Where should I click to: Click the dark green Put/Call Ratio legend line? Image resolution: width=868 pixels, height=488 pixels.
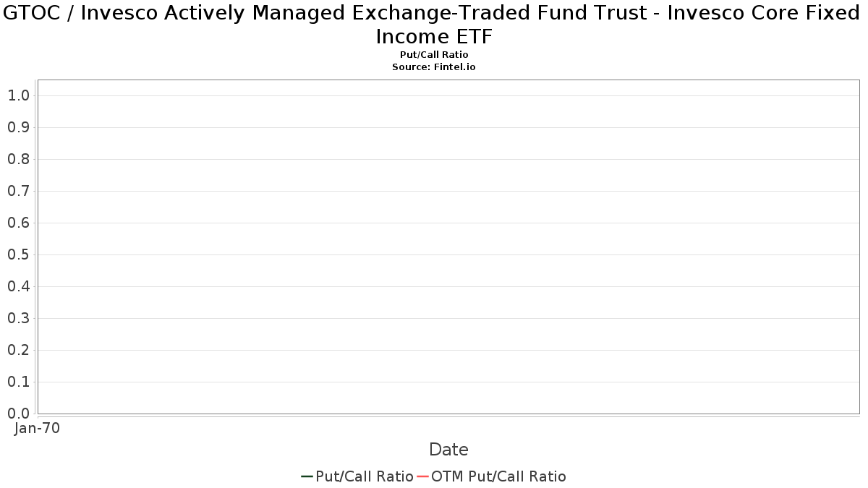pyautogui.click(x=307, y=476)
